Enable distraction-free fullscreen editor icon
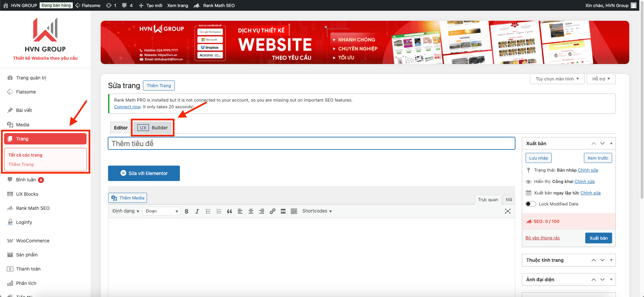644x297 pixels. [x=507, y=211]
